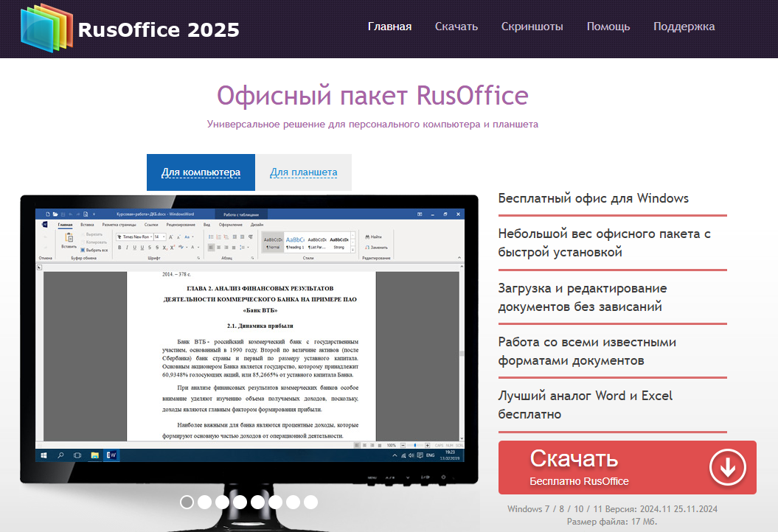Click the Выбрать все button in the ribbon
The width and height of the screenshot is (778, 532).
click(x=94, y=250)
